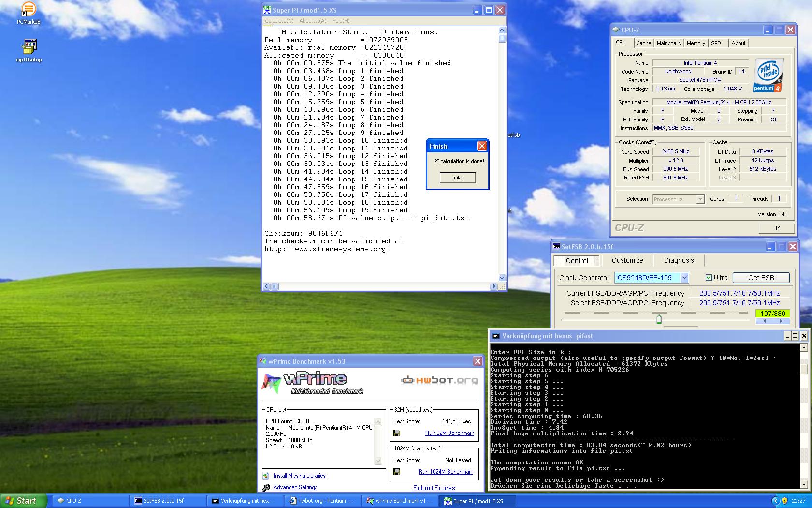
Task: Switch to the Customize tab in SetFSB
Action: click(627, 260)
